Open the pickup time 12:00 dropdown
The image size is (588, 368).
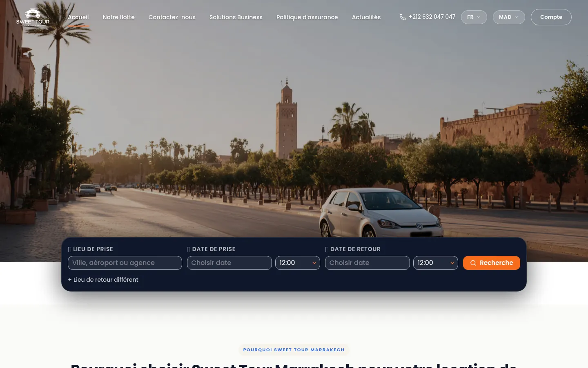(298, 263)
